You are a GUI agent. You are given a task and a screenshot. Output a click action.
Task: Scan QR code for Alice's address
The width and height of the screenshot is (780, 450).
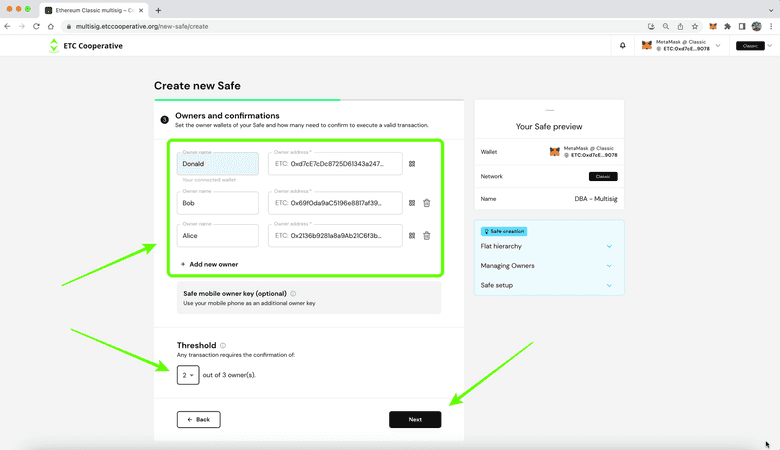pyautogui.click(x=412, y=236)
